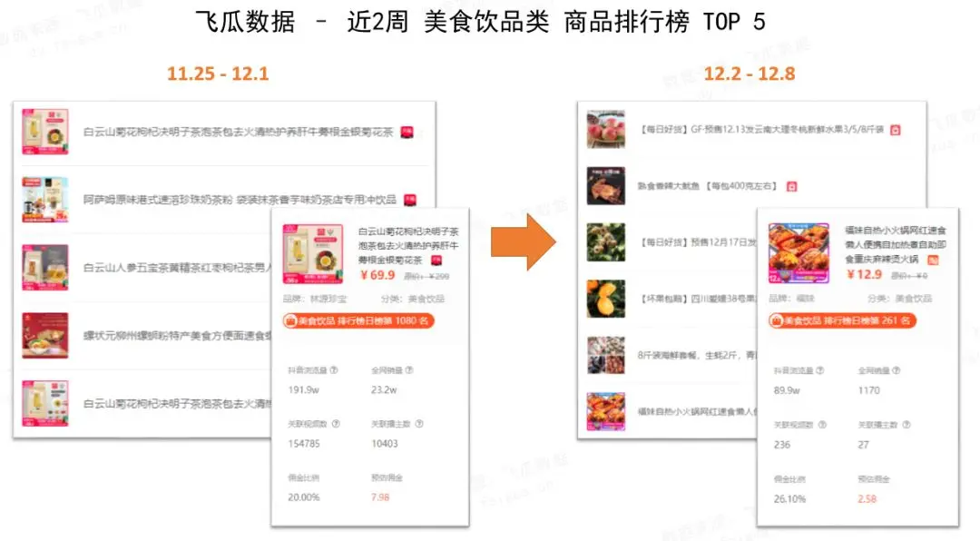
Task: Click the question mark next to 全网销量 1170
Action: [897, 371]
